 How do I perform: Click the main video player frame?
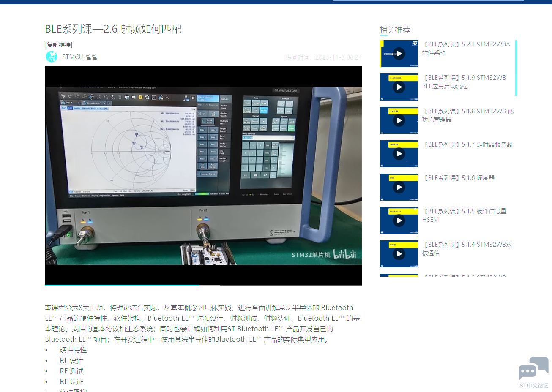[x=203, y=175]
